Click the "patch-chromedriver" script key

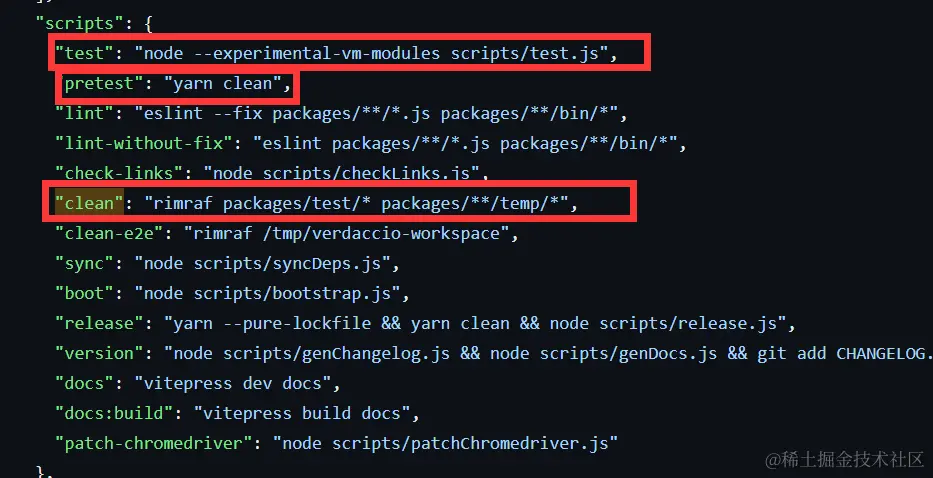tap(157, 442)
